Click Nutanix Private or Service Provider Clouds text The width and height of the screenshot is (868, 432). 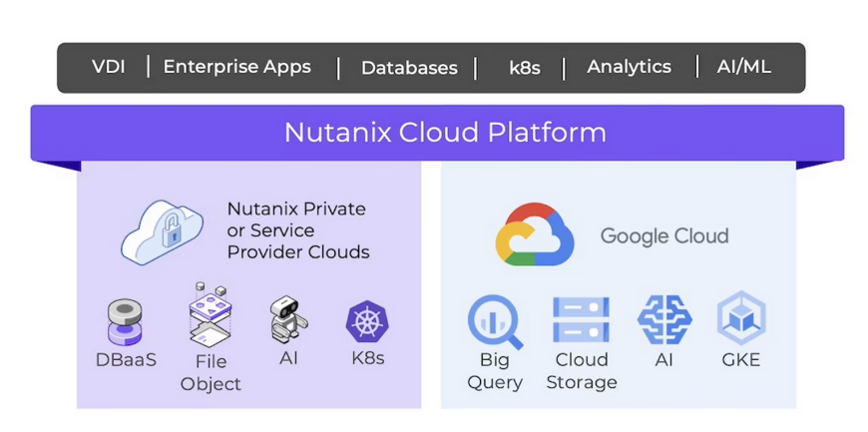(x=298, y=230)
